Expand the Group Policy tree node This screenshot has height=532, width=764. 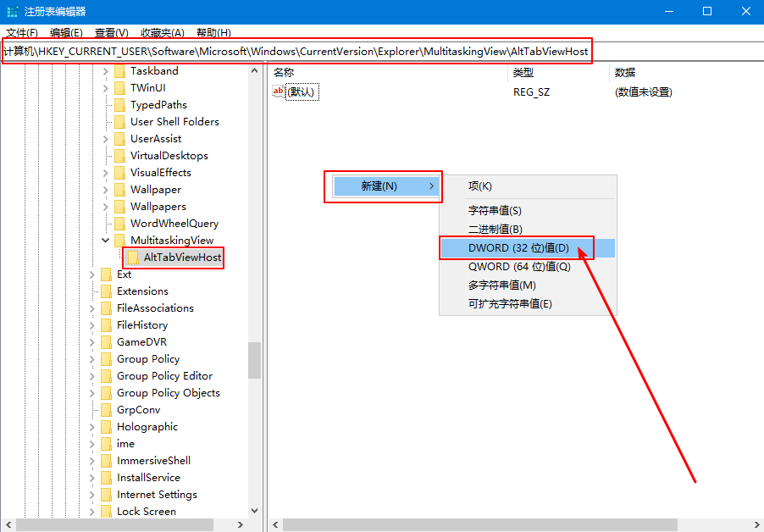click(x=92, y=359)
